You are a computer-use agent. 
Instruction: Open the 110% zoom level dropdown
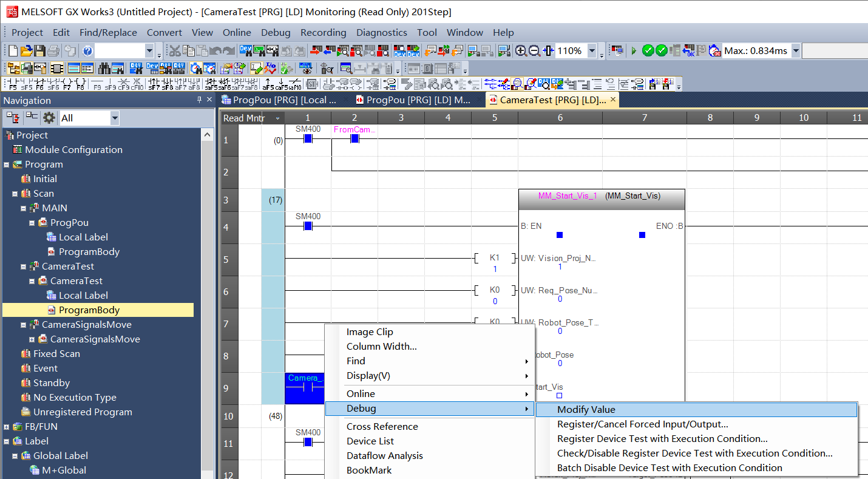click(592, 51)
